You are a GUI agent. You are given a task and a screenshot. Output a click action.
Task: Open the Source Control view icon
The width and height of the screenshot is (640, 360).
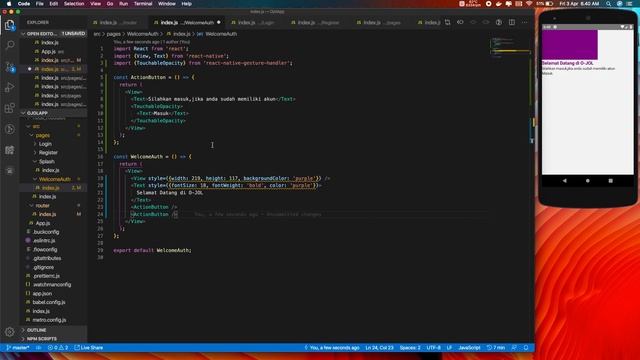tap(9, 67)
